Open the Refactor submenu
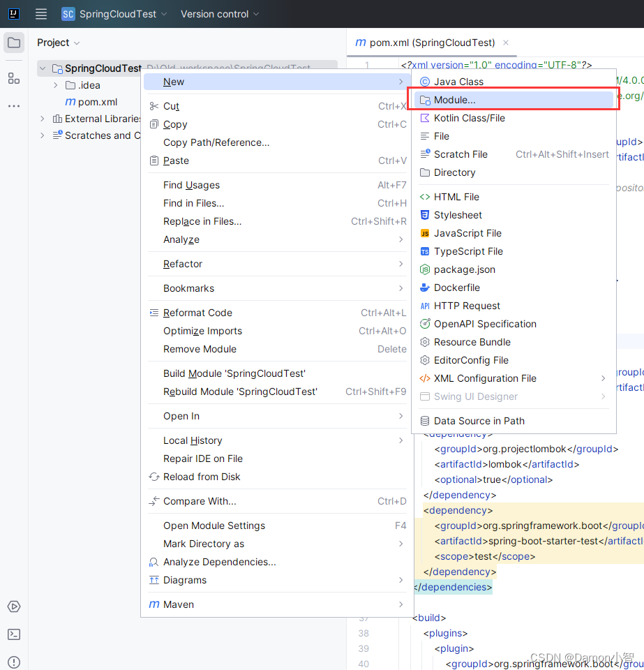Screen dimensions: 644x670 [277, 264]
